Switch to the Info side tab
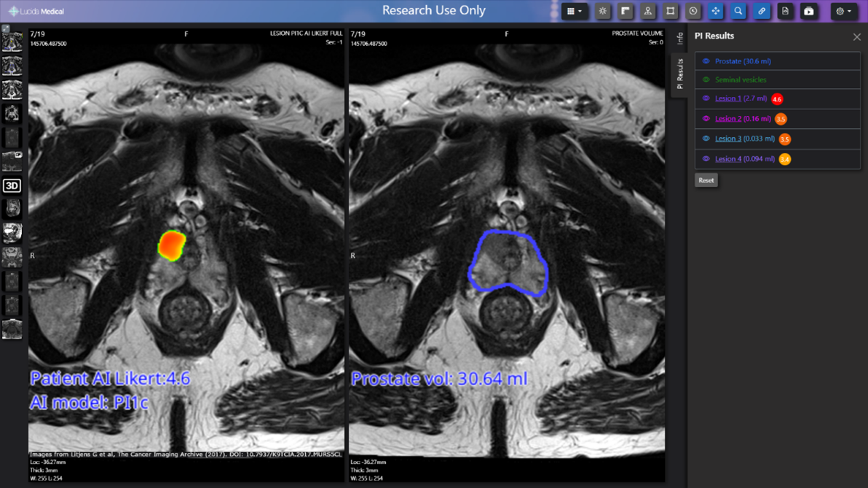This screenshot has width=868, height=488. point(679,39)
